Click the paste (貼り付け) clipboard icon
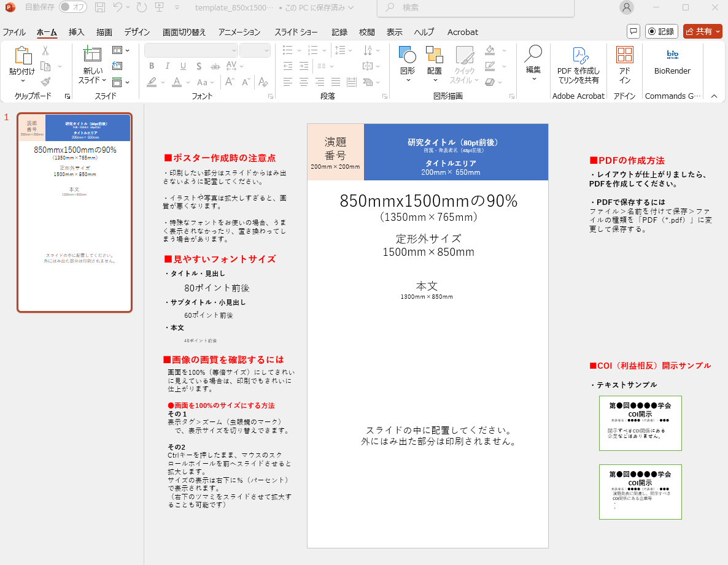 click(x=23, y=56)
